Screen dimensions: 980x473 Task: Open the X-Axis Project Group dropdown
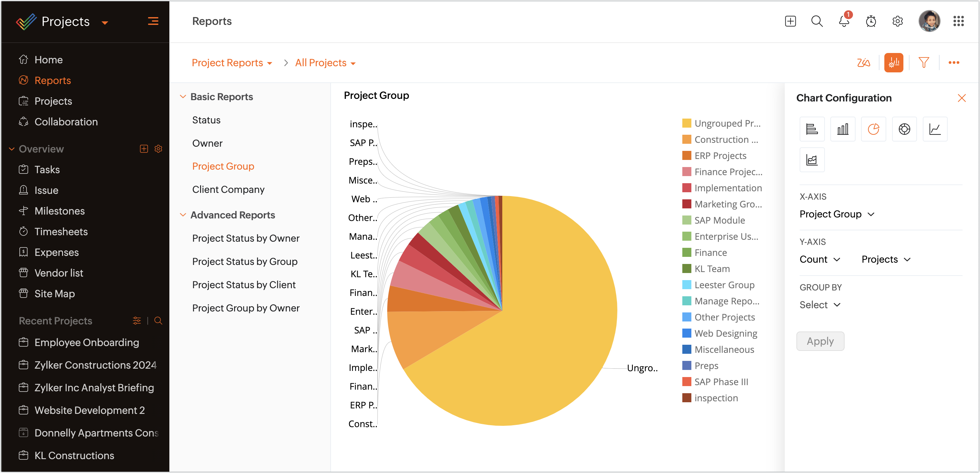(x=836, y=214)
